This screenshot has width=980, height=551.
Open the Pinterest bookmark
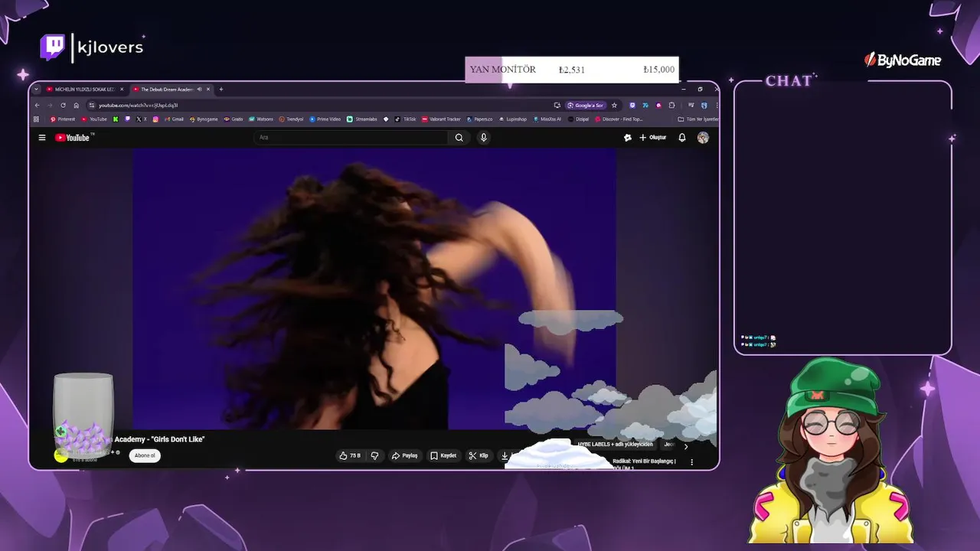63,119
